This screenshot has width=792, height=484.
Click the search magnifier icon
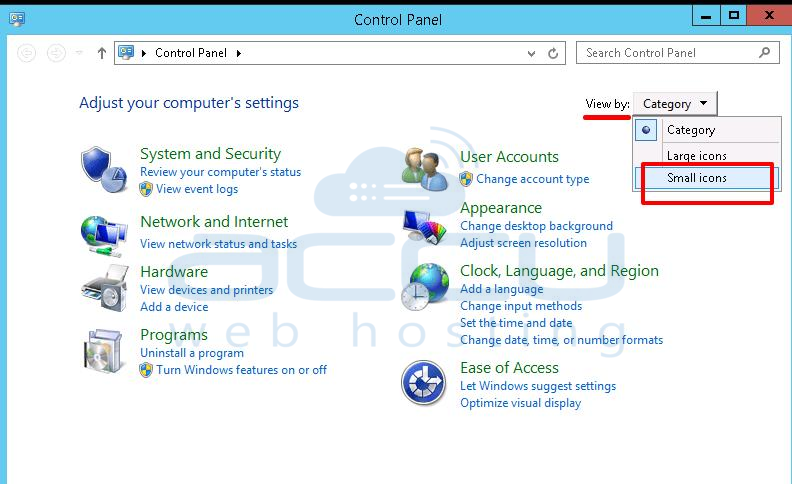(765, 53)
